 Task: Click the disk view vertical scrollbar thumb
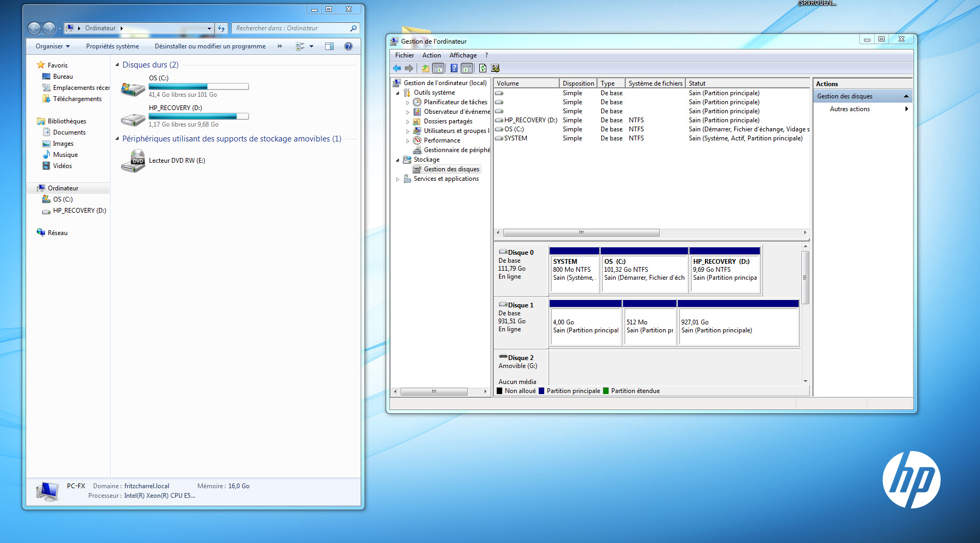805,278
